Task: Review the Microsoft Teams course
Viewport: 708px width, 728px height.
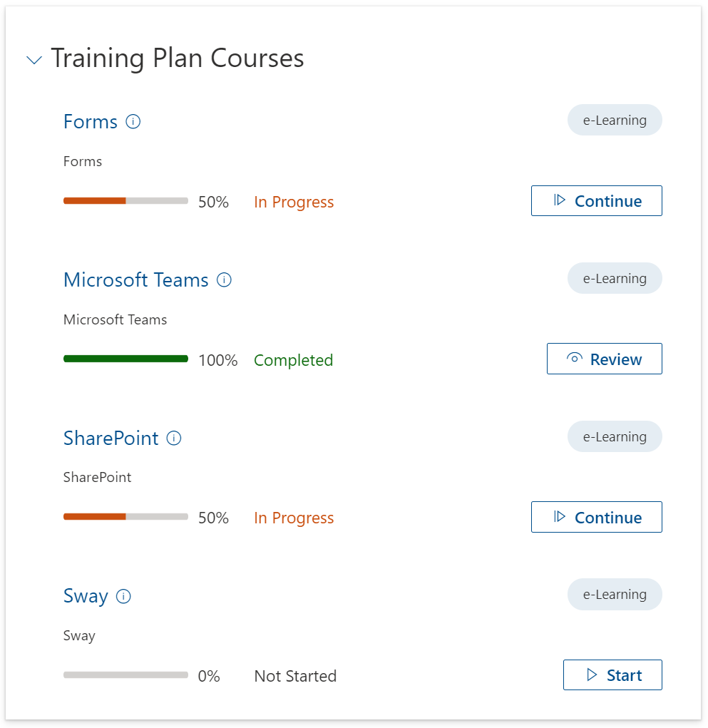Action: coord(604,359)
